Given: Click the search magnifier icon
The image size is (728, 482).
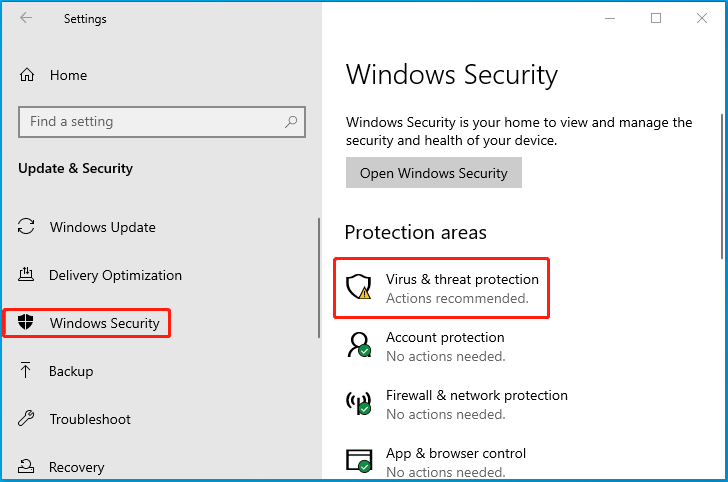Looking at the screenshot, I should click(291, 122).
